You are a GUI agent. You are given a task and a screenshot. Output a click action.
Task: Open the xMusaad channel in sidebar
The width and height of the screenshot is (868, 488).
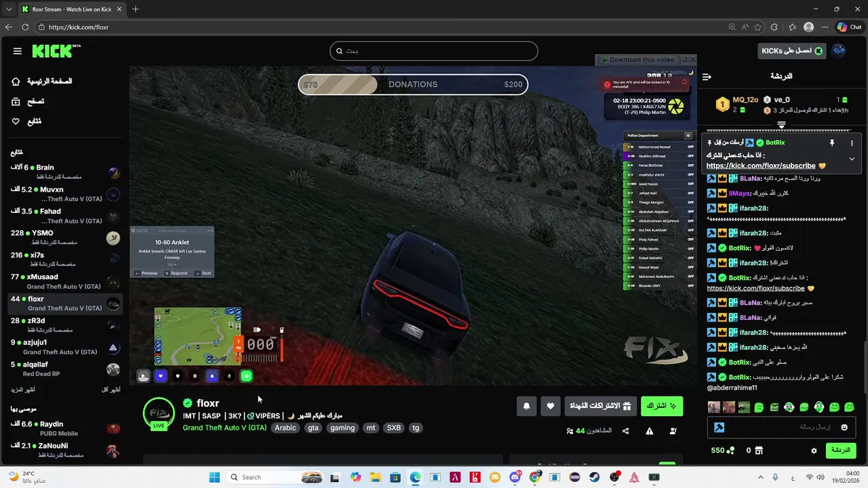coord(65,281)
